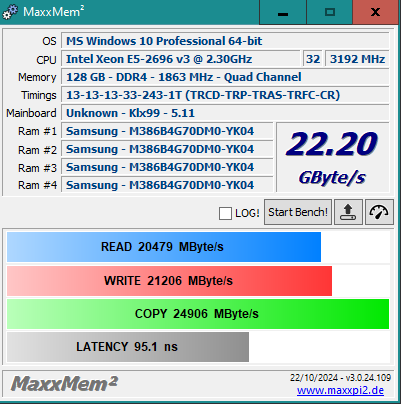Select the CPU field Intel Xeon E5-2696 v3

point(181,59)
